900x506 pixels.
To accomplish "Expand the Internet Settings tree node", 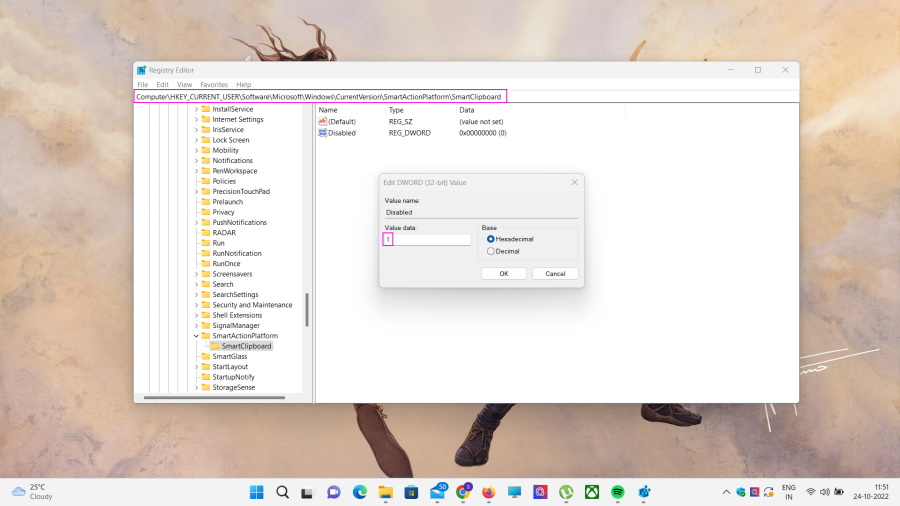I will click(x=196, y=119).
